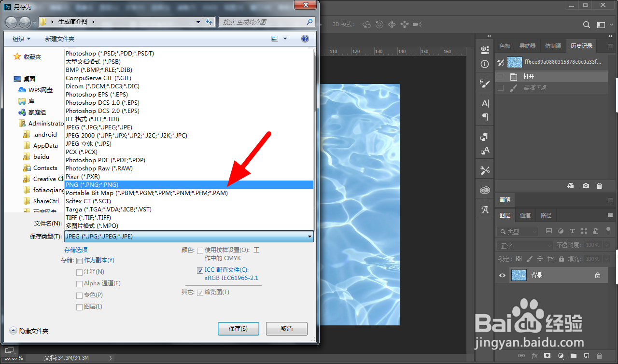Select Libraries (库) in navigation pane
The image size is (618, 364).
(x=27, y=101)
